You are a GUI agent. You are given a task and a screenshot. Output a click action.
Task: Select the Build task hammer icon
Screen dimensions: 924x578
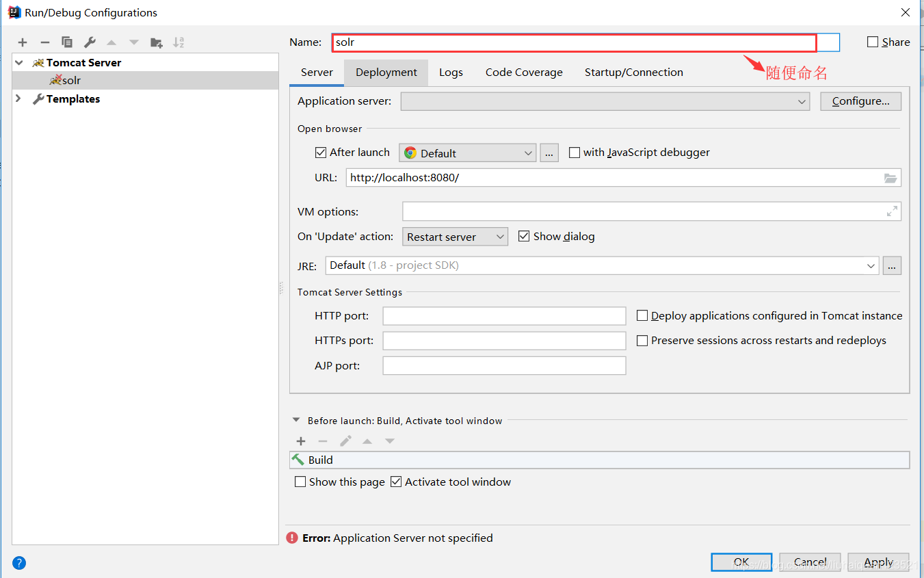pos(298,460)
